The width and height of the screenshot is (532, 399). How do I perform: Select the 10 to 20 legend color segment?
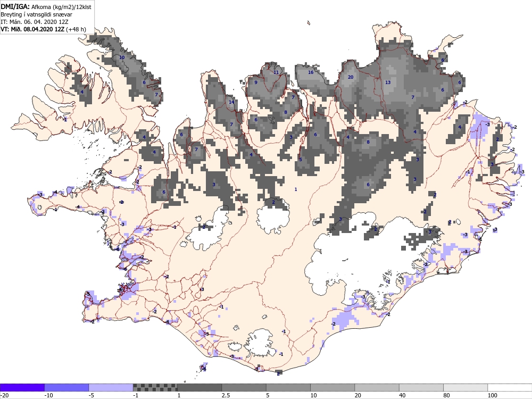pos(332,387)
